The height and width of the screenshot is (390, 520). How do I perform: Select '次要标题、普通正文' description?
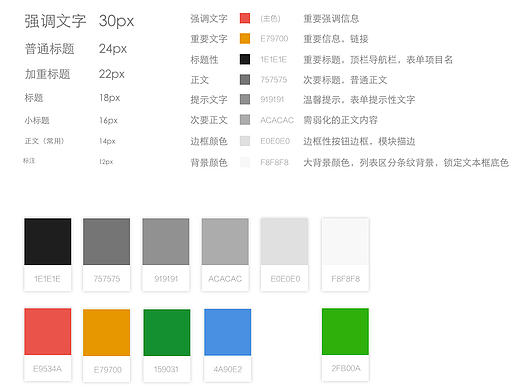point(345,80)
